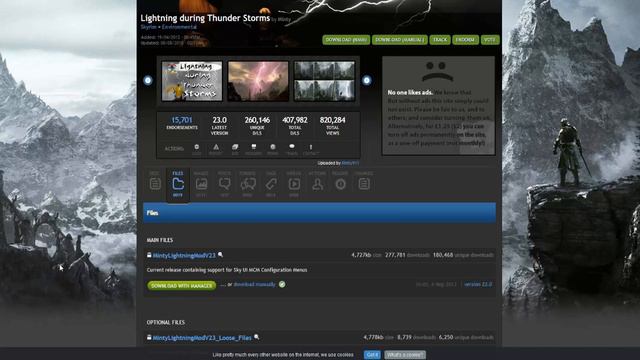Open the Tags tab tag icon

click(271, 184)
